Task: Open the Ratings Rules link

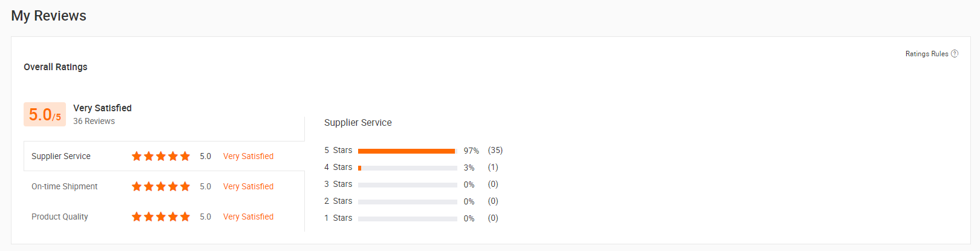Action: coord(926,54)
